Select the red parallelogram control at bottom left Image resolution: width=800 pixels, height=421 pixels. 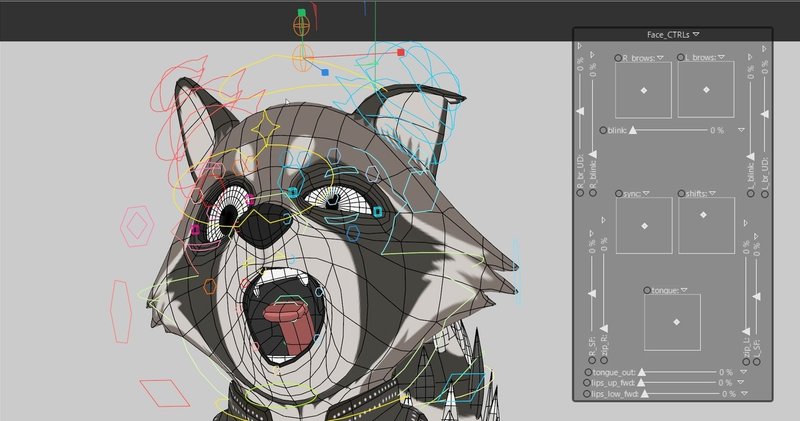(x=164, y=392)
